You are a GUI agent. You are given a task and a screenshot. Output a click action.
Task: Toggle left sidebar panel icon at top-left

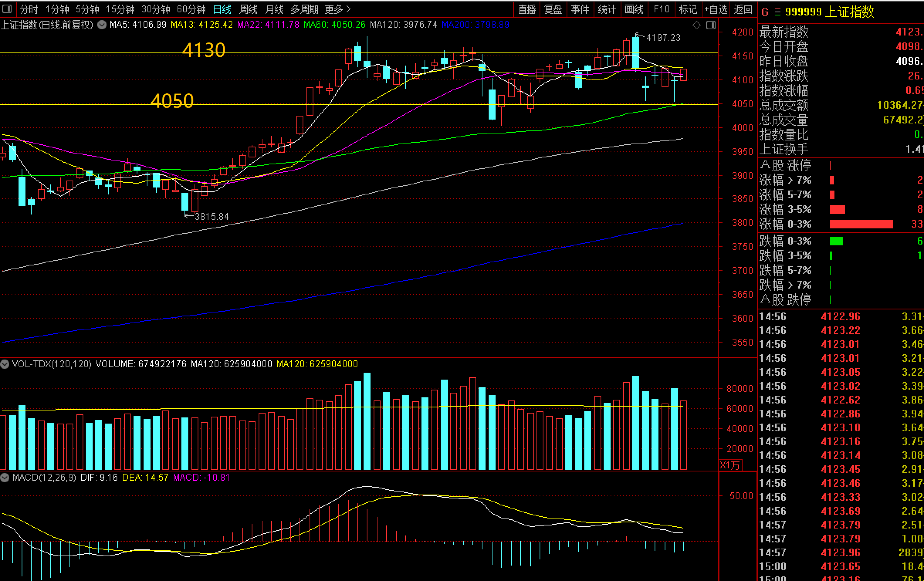coord(7,8)
